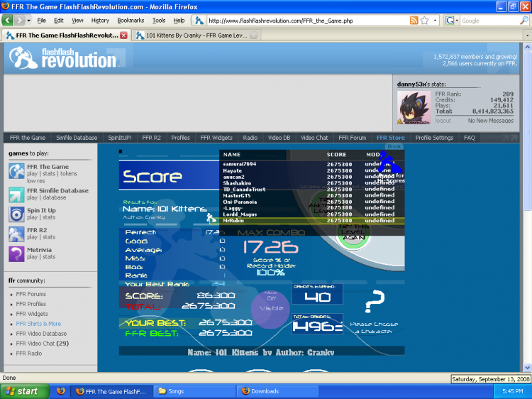The width and height of the screenshot is (532, 399).
Task: Click the URL address bar
Action: tap(307, 21)
